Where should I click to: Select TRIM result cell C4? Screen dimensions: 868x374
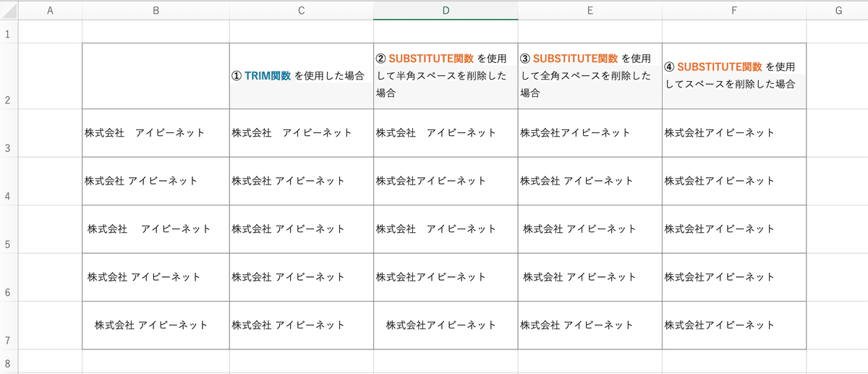coord(301,181)
